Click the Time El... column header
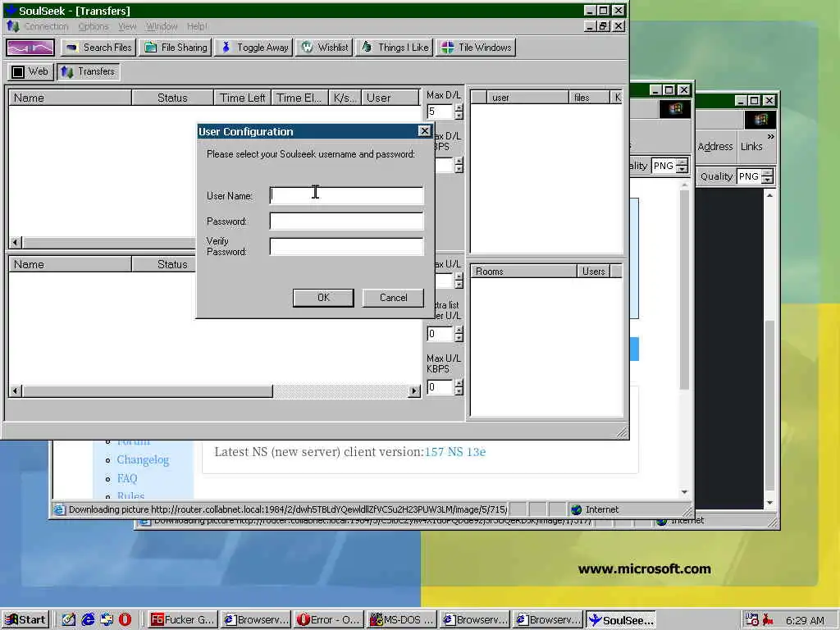 [299, 98]
